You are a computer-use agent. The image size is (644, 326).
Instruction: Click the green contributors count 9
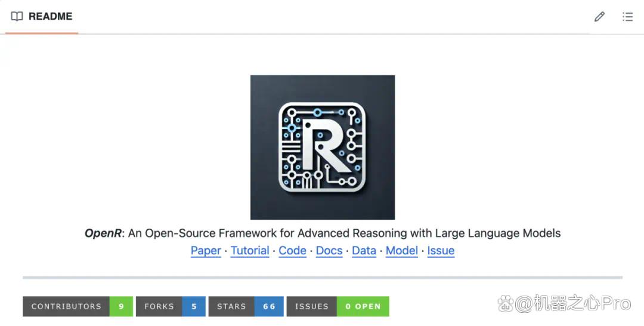(x=121, y=306)
